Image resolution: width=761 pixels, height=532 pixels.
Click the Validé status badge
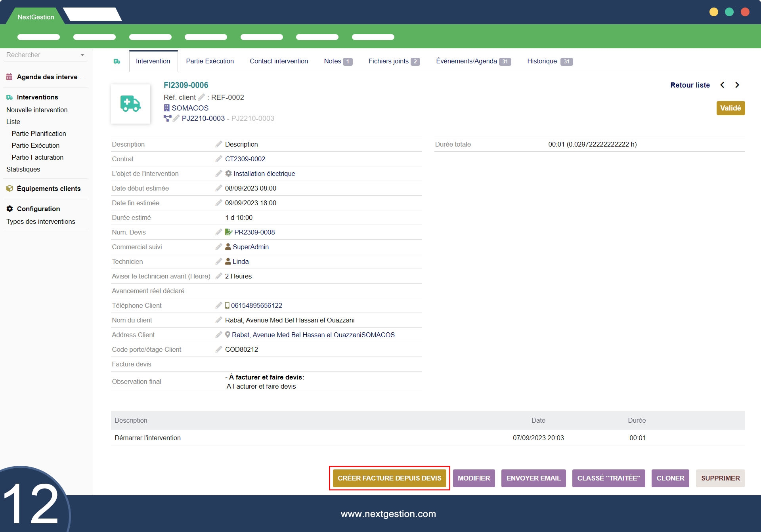coord(730,108)
